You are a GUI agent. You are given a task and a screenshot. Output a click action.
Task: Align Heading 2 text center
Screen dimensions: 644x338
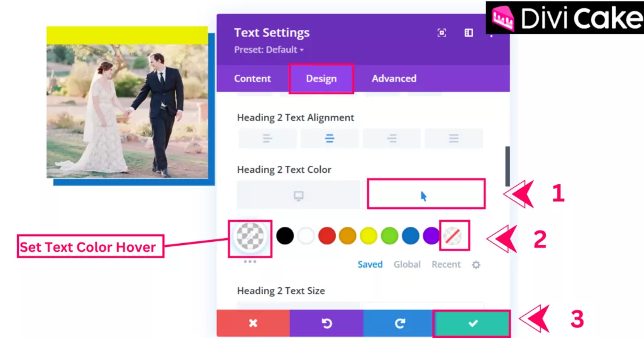pyautogui.click(x=330, y=139)
